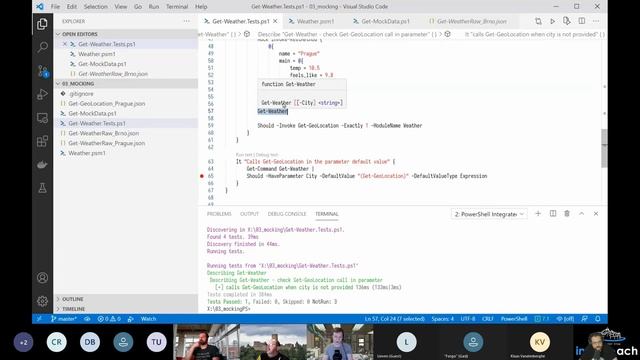This screenshot has height=360, width=640.
Task: Open the Run and Debug view
Action: coord(42,94)
